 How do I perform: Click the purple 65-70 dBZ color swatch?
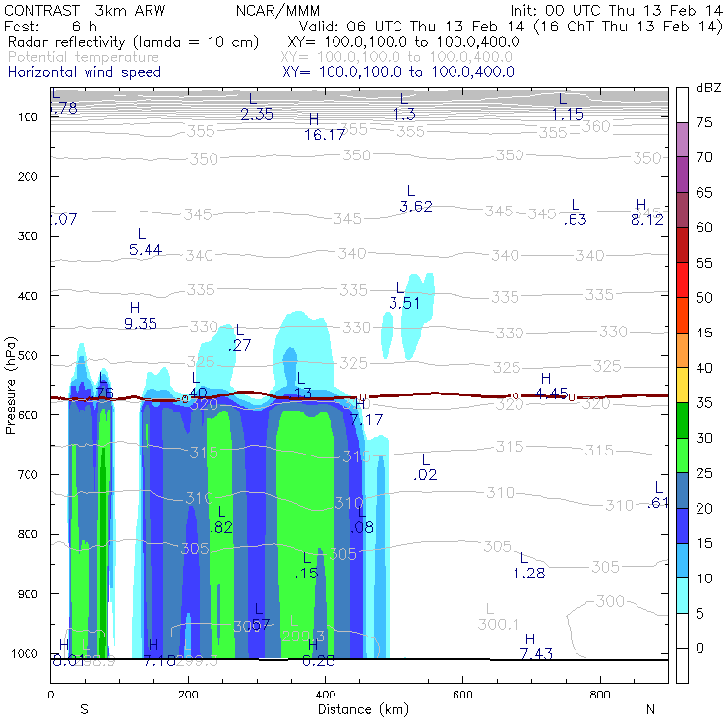click(682, 175)
